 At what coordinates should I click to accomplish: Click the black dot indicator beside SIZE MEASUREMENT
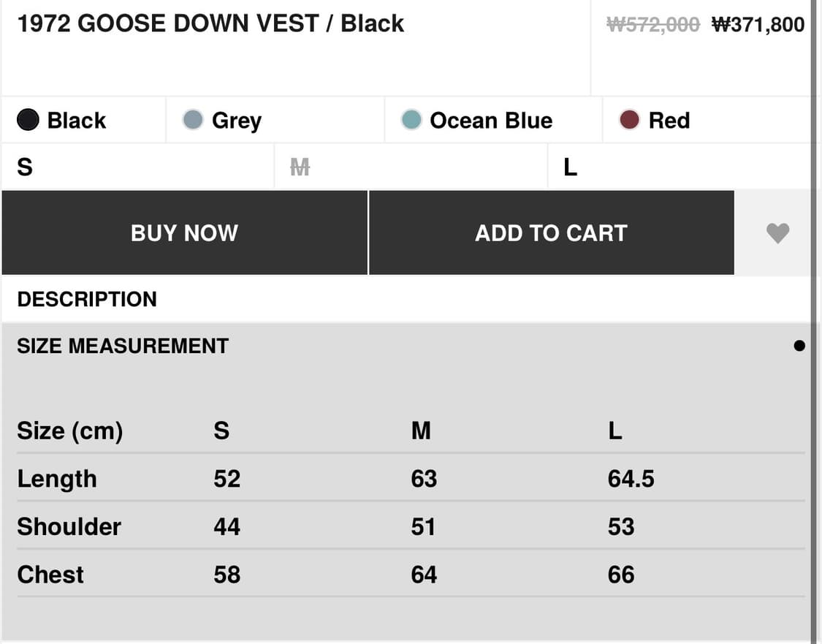799,345
